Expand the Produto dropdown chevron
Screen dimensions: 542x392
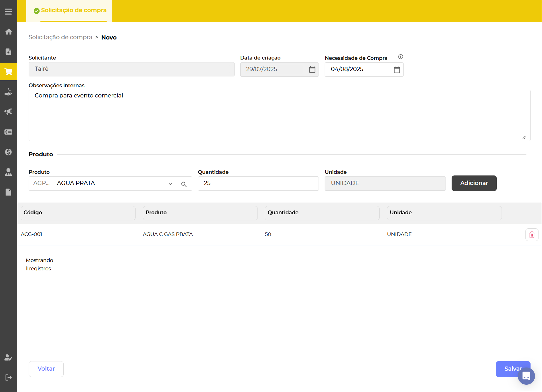click(171, 184)
